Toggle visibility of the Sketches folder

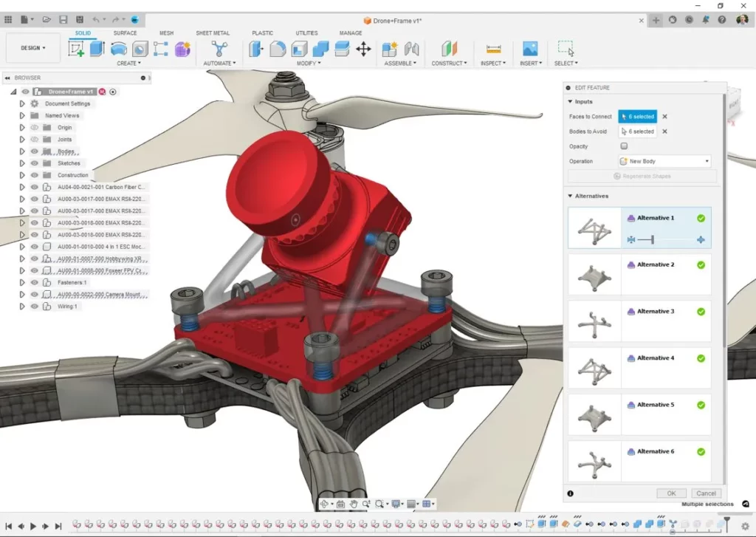pos(34,163)
